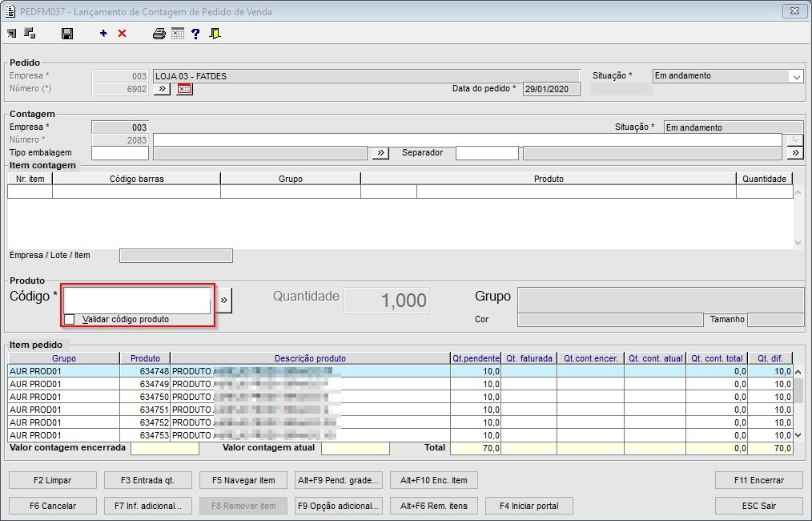The height and width of the screenshot is (521, 812).
Task: Select row with product 634752
Action: tap(400, 422)
